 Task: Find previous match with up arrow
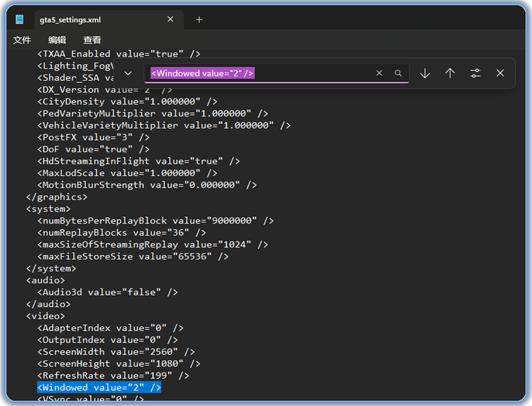(450, 73)
